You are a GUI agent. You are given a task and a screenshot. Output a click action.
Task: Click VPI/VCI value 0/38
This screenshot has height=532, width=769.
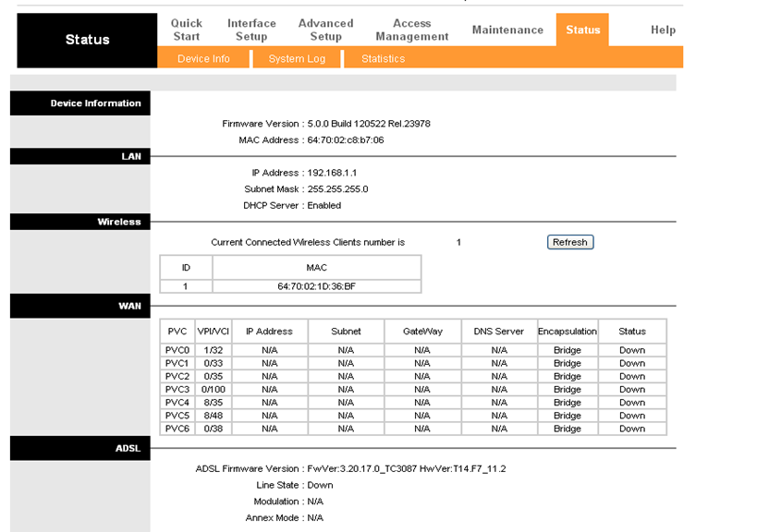point(214,429)
